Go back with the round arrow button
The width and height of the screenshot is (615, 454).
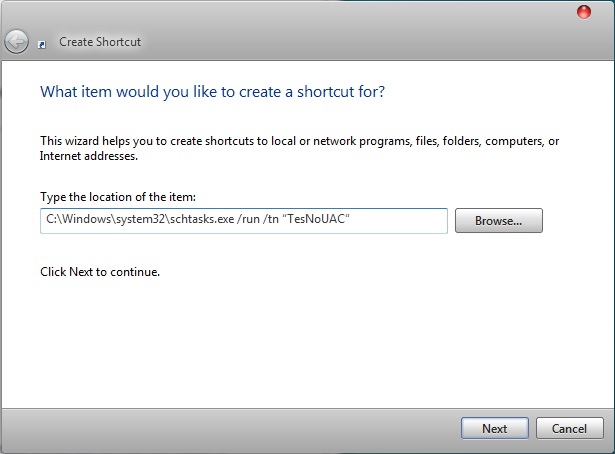(16, 42)
